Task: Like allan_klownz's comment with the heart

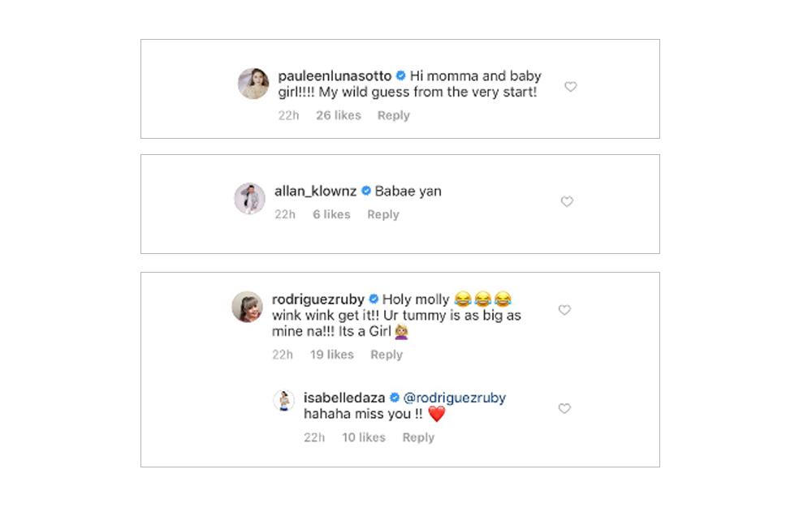Action: [x=567, y=202]
